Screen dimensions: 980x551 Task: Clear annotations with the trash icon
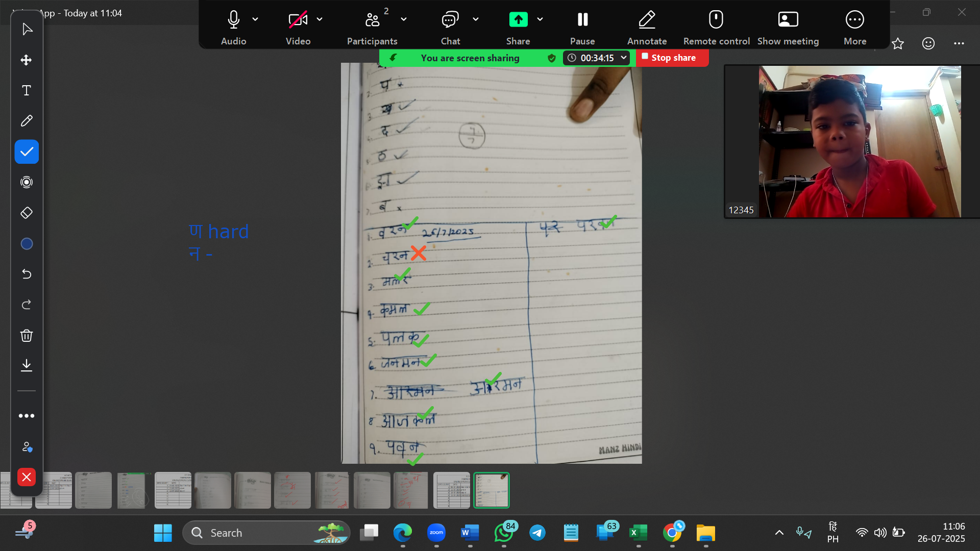27,335
